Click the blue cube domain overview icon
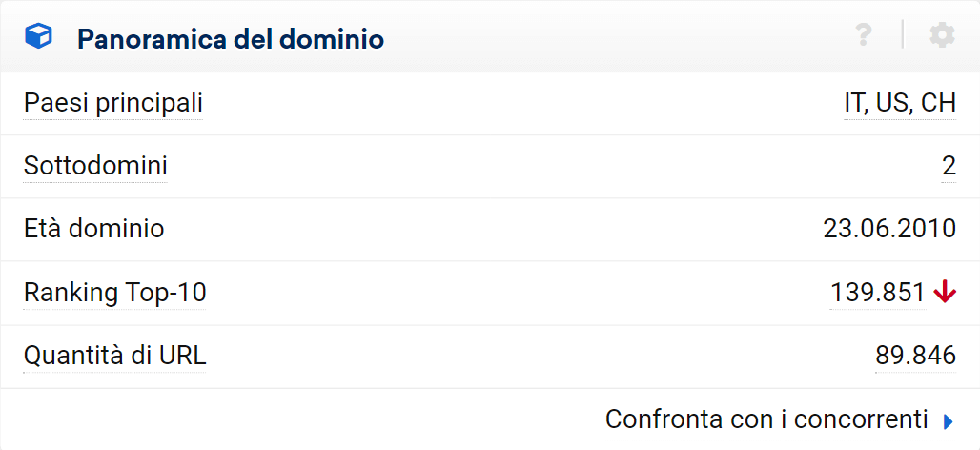This screenshot has height=450, width=980. pos(38,37)
